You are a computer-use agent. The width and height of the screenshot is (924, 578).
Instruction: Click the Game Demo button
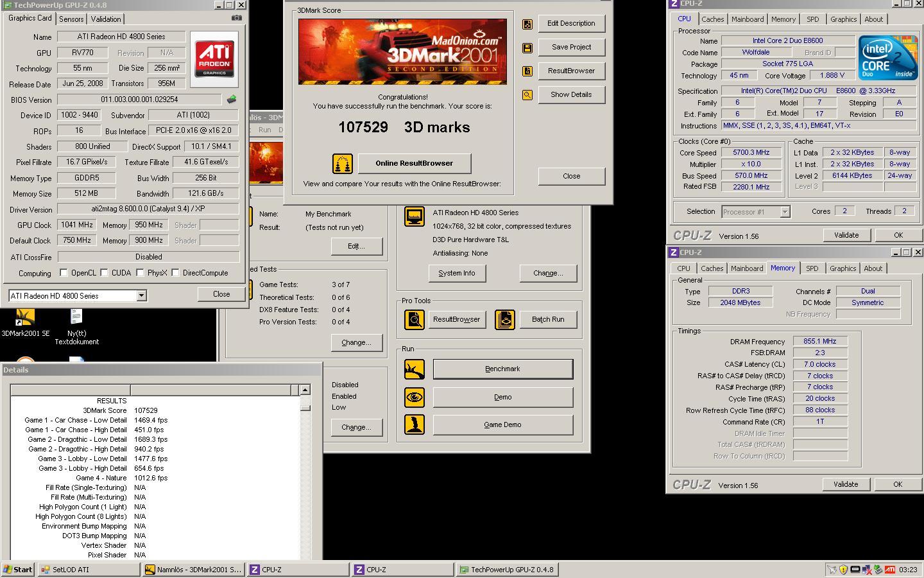coord(503,425)
